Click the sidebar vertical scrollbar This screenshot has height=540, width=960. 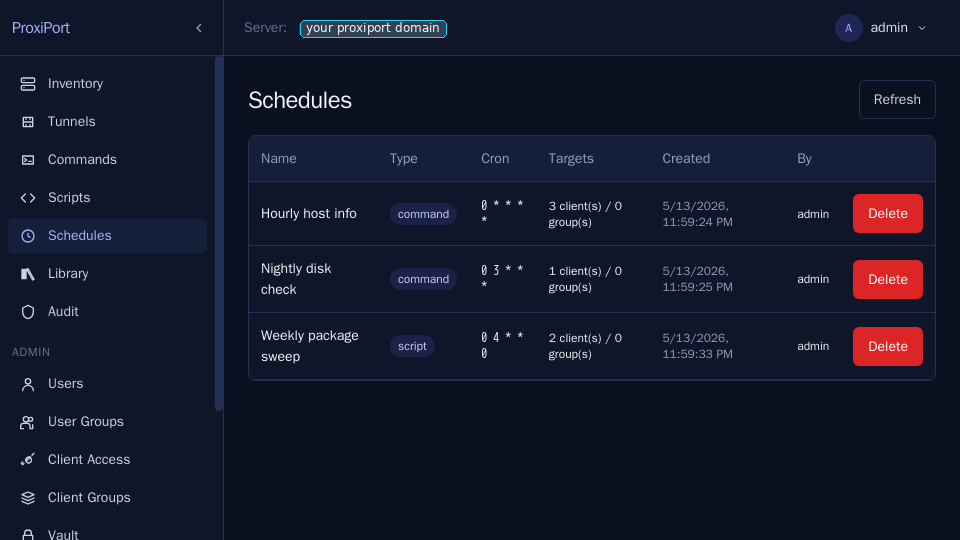219,233
